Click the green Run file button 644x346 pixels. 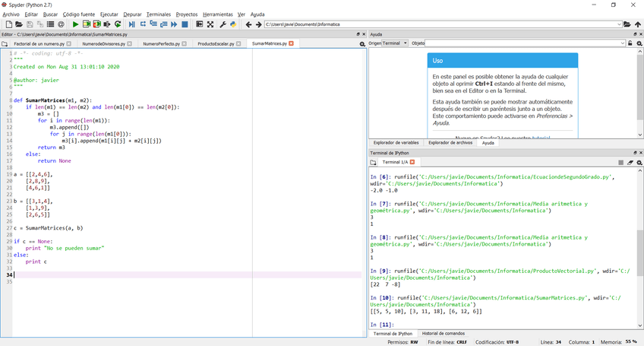75,24
